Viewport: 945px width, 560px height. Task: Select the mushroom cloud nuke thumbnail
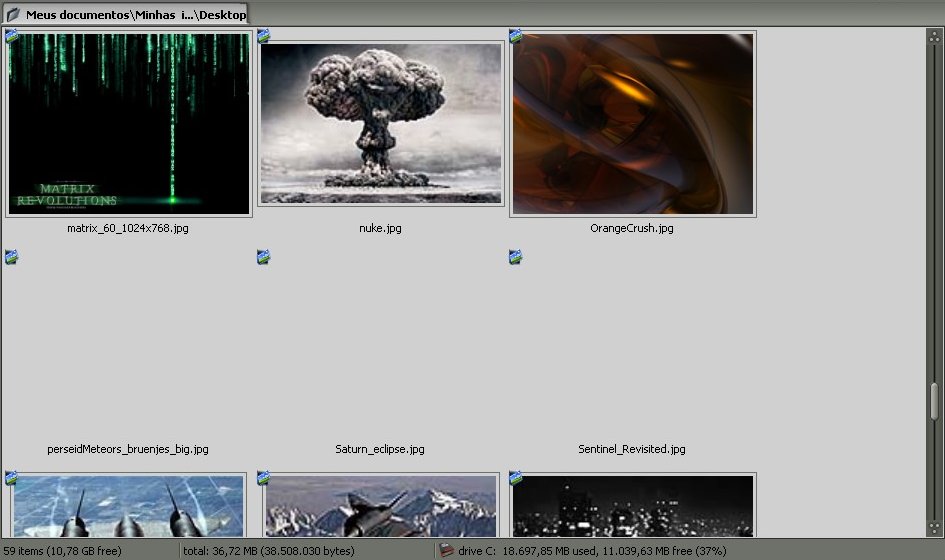tap(380, 123)
